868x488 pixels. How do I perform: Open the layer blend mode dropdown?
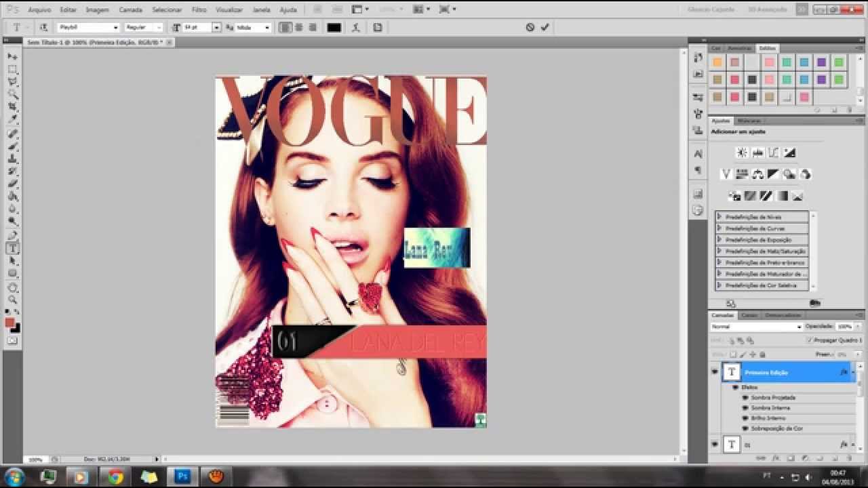pos(756,327)
